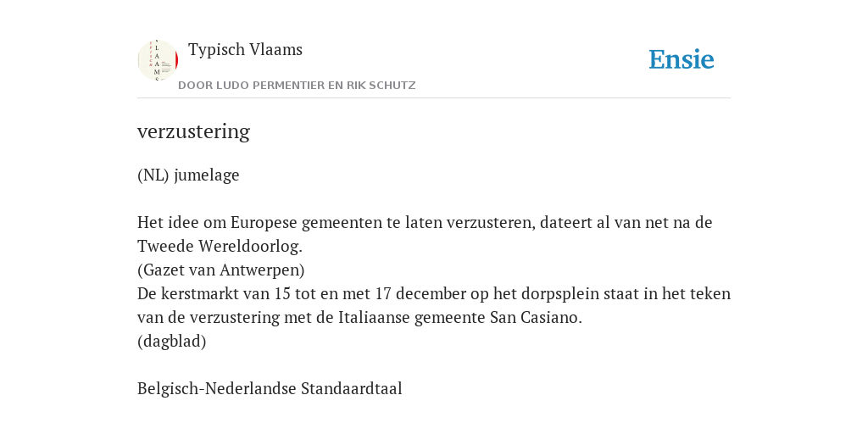
Task: Click the sentence starting 'Het idee om Europese'
Action: [x=425, y=234]
